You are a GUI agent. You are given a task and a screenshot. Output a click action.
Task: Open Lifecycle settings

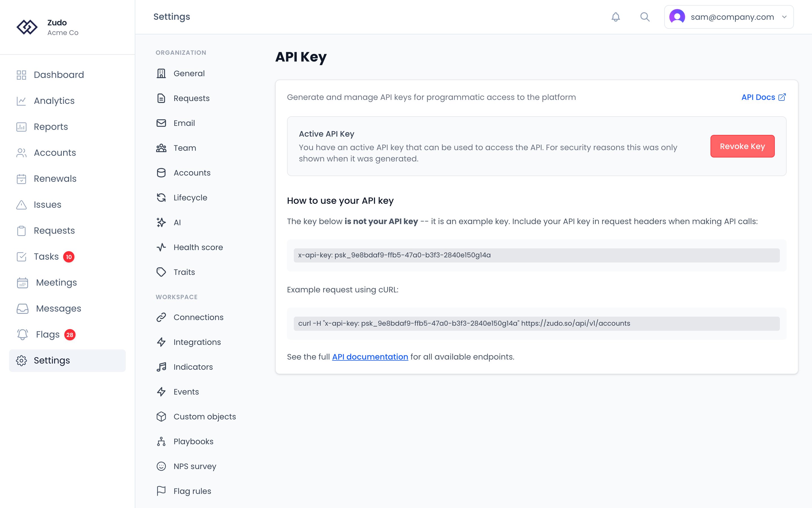pos(182,198)
